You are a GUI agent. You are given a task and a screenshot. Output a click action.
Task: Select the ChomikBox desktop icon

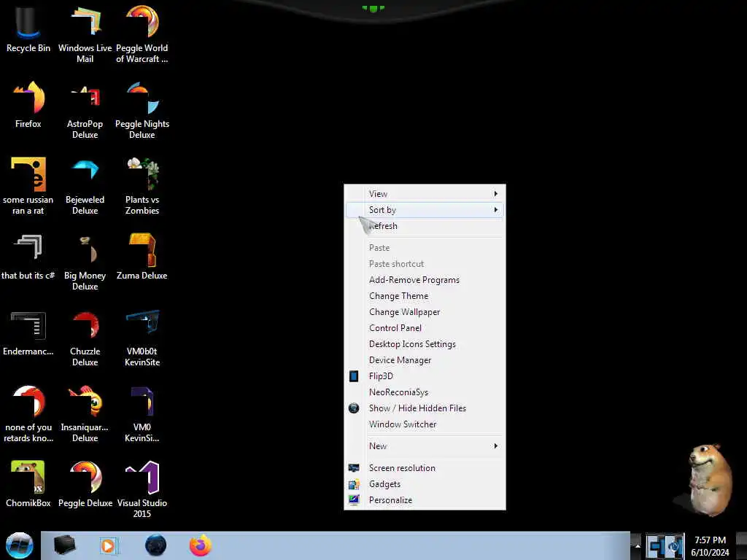[28, 483]
